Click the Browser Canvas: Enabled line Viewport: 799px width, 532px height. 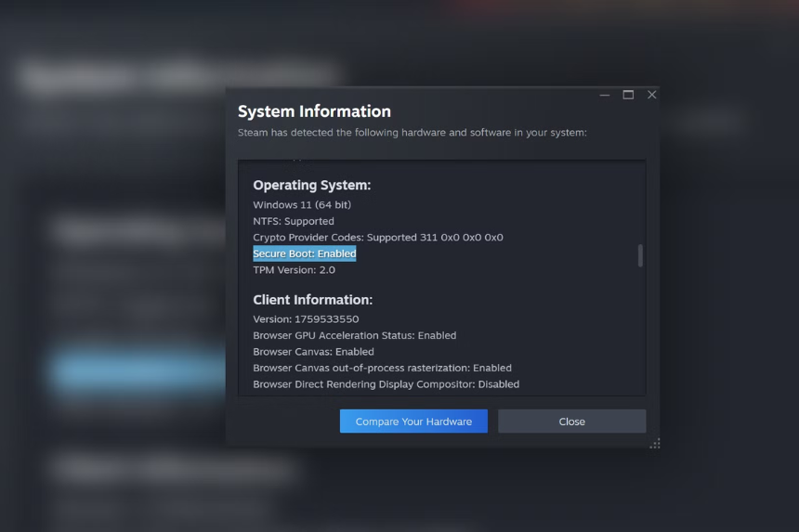click(313, 352)
